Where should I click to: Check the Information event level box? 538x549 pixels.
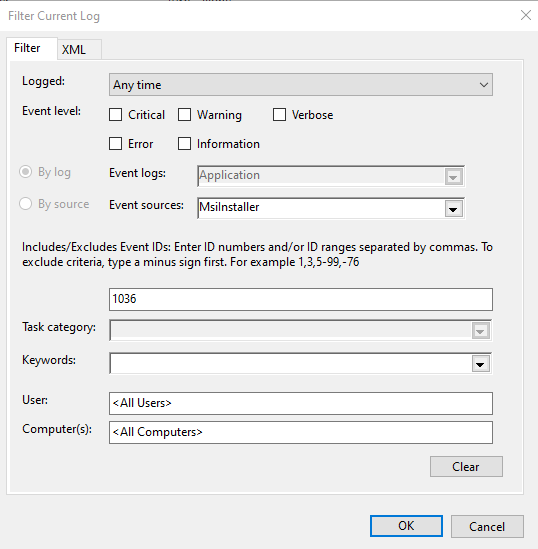click(184, 144)
